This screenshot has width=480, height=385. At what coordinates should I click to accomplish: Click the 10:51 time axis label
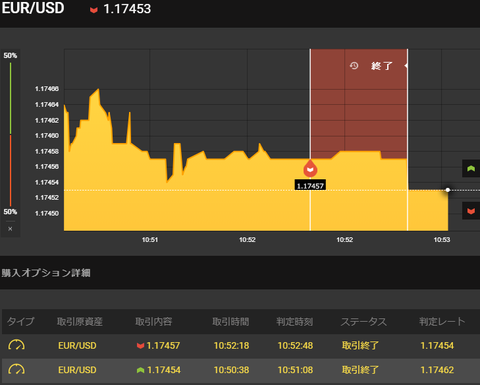150,240
